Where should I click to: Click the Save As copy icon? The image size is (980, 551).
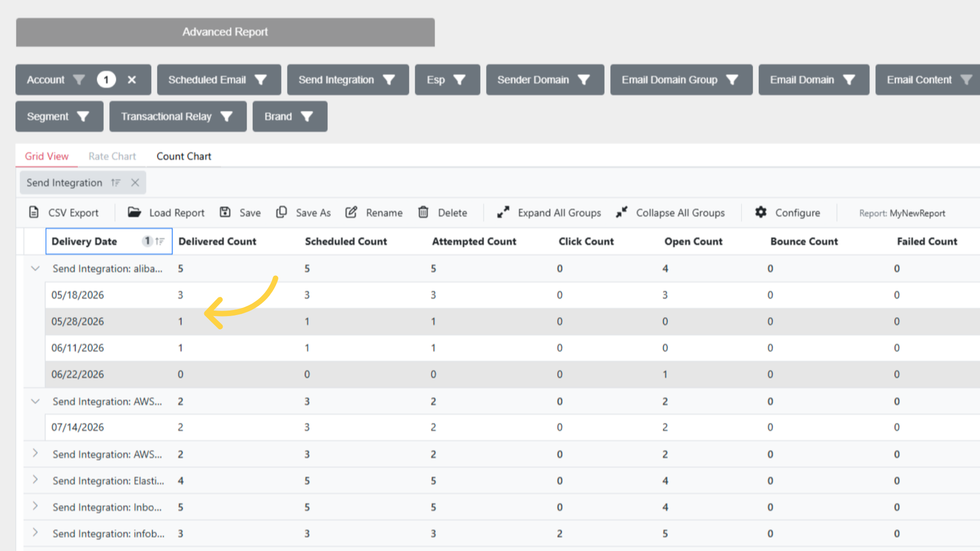281,212
